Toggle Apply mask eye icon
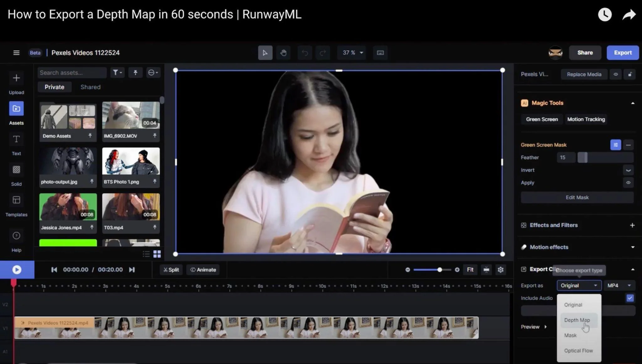The image size is (642, 364). coord(628,182)
